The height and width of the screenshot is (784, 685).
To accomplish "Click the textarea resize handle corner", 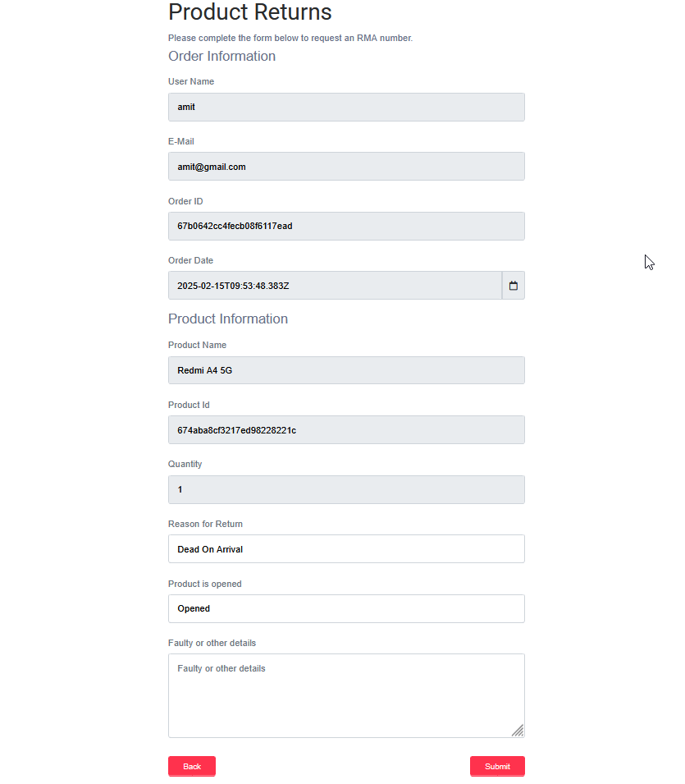I will point(518,731).
